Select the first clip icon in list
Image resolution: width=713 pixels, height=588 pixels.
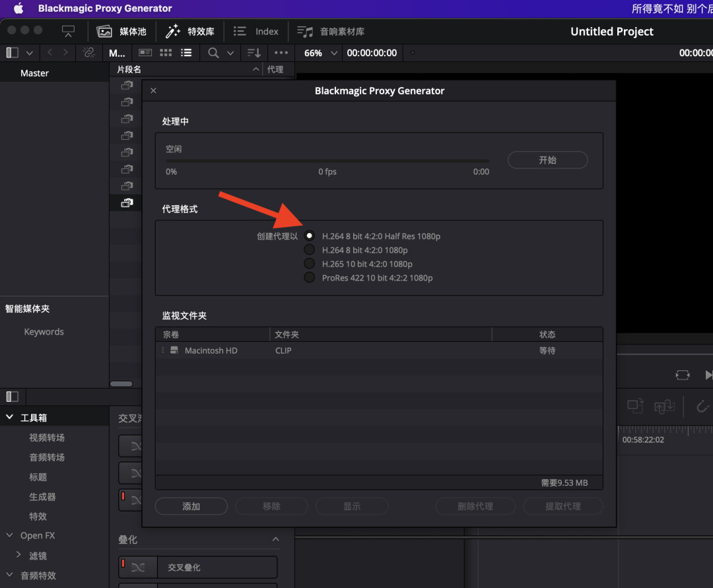(x=127, y=85)
